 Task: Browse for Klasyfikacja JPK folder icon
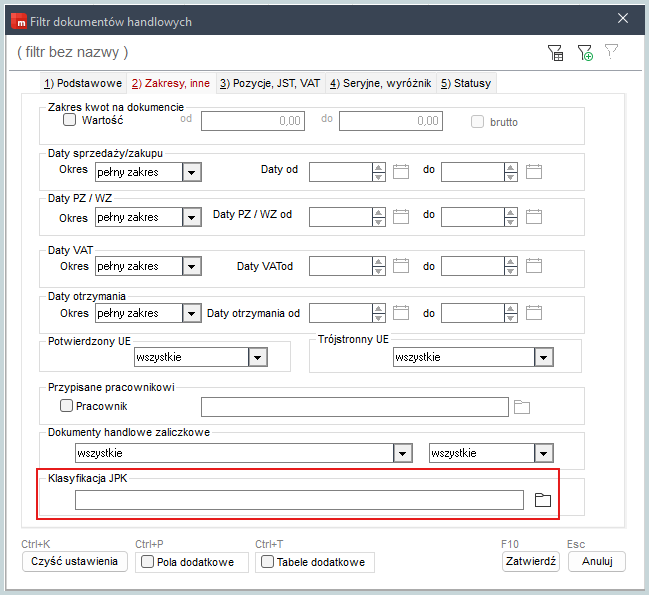coord(543,500)
